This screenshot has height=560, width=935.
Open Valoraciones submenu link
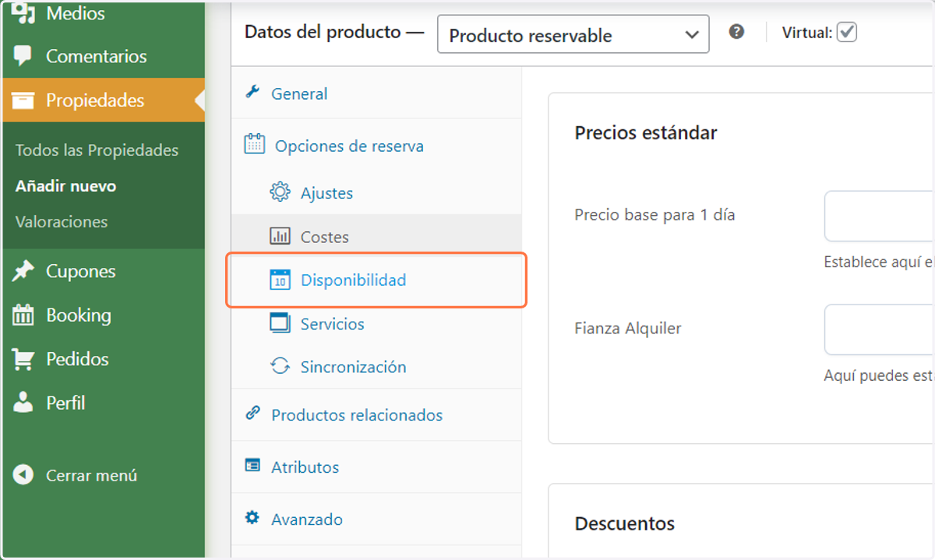(x=62, y=222)
